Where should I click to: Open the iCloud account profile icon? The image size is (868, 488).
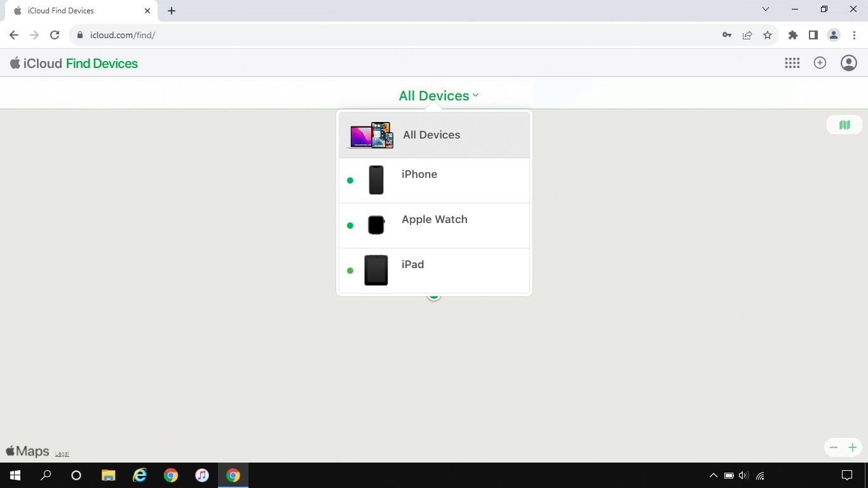click(848, 63)
